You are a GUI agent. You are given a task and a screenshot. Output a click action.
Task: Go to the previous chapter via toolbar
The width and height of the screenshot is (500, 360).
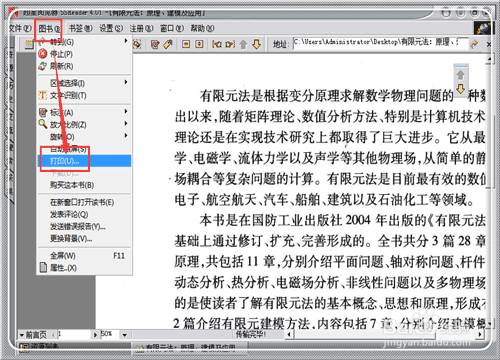(x=217, y=44)
